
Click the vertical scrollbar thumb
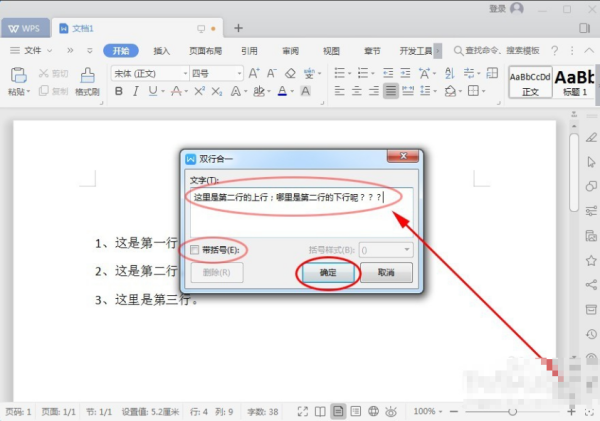point(574,172)
